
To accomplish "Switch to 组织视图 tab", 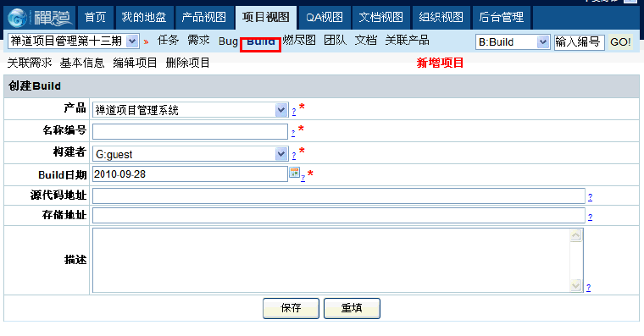I will tap(441, 18).
